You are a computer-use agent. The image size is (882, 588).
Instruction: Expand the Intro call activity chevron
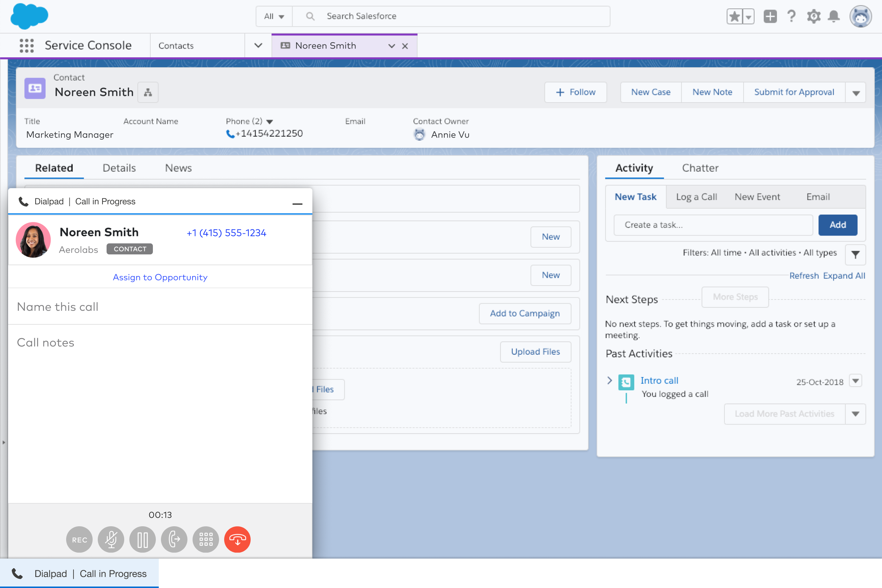click(610, 381)
